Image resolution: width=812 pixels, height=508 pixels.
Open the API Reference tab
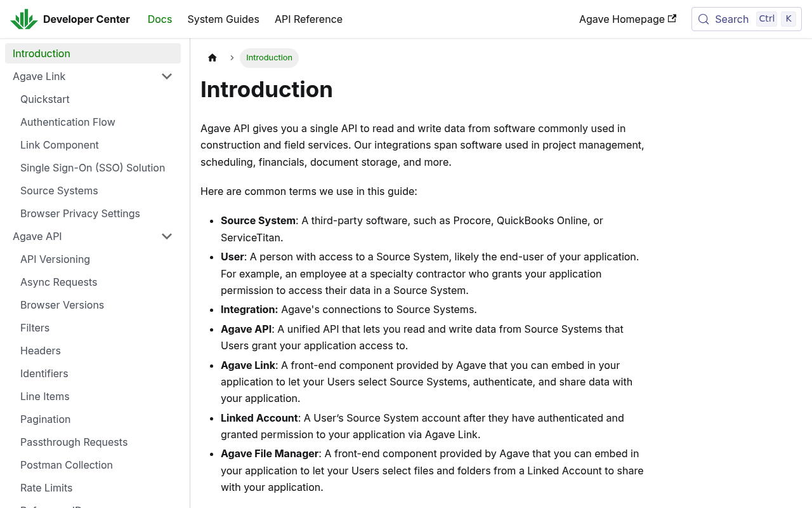[x=308, y=19]
